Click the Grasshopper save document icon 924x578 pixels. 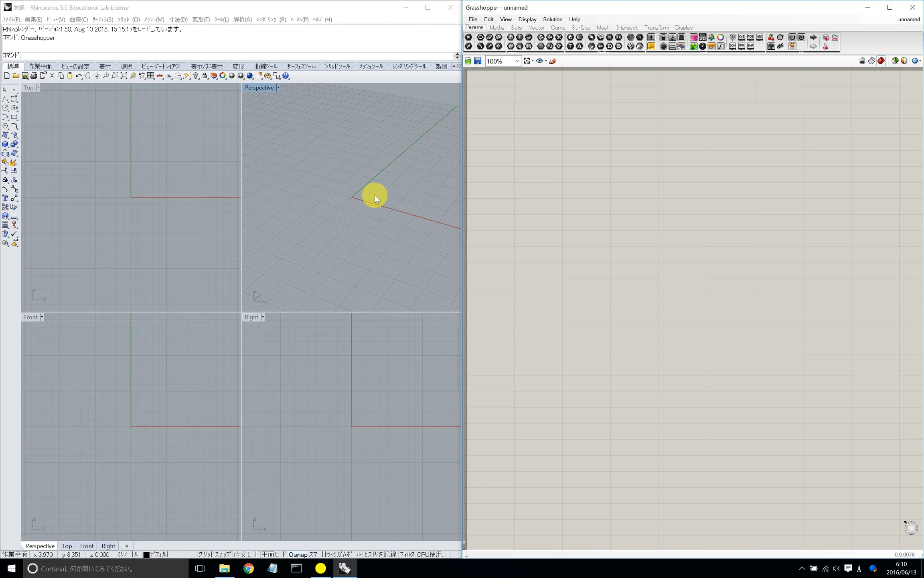click(x=478, y=61)
